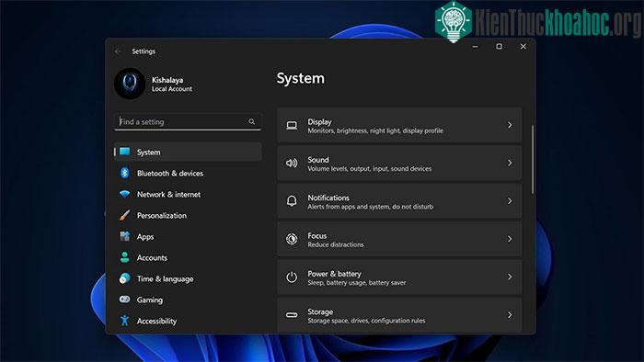This screenshot has width=644, height=362.
Task: Click the Sound speaker icon
Action: coord(292,164)
